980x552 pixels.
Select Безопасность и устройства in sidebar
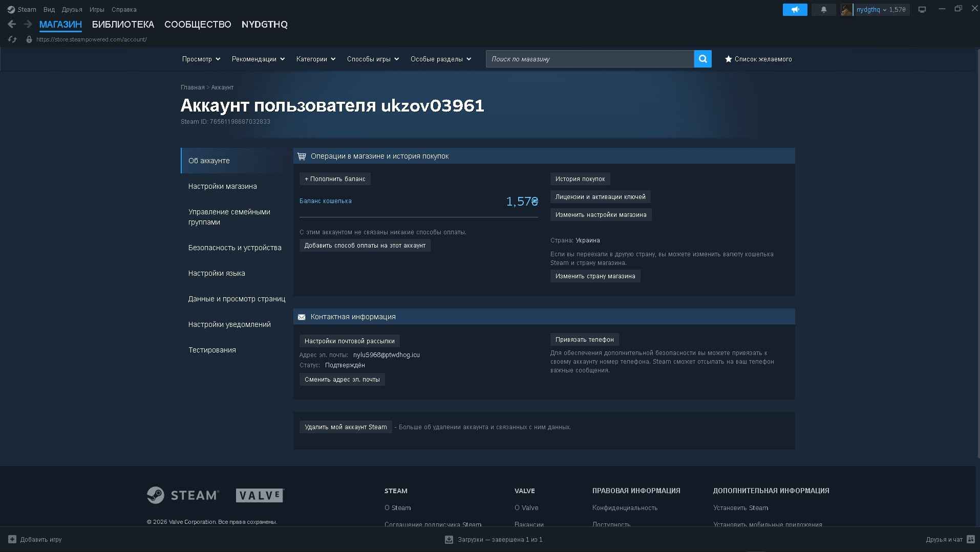(236, 248)
